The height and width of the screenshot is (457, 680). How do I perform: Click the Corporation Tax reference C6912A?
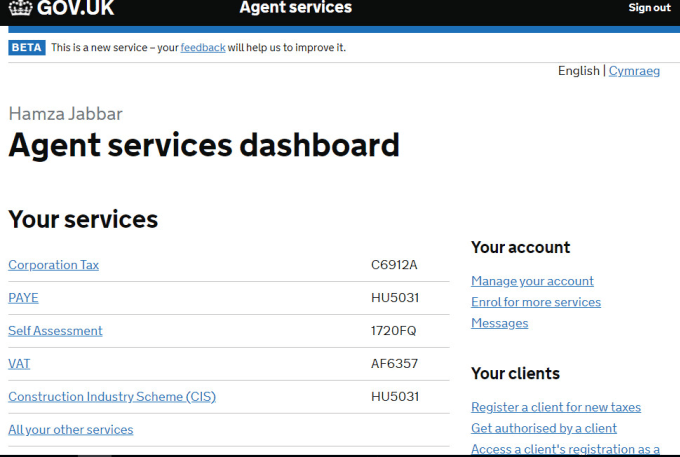[394, 265]
